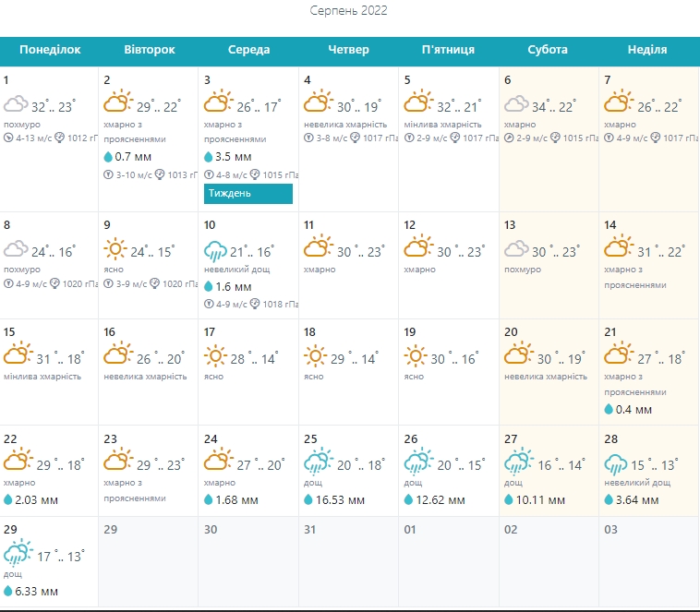Select the Неділя column header
This screenshot has width=700, height=612.
(x=647, y=50)
